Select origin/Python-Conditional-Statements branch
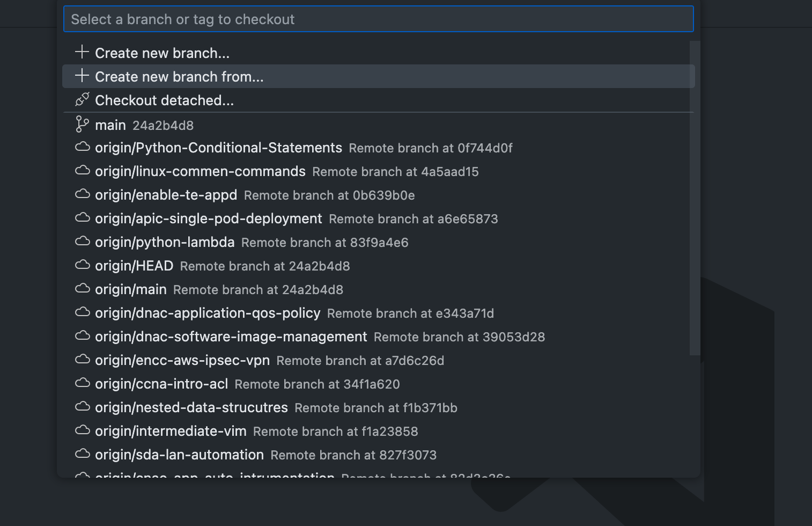 click(218, 148)
